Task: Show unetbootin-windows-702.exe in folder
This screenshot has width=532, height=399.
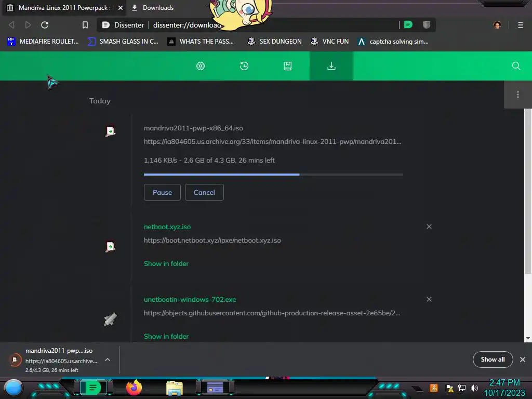Action: click(166, 336)
